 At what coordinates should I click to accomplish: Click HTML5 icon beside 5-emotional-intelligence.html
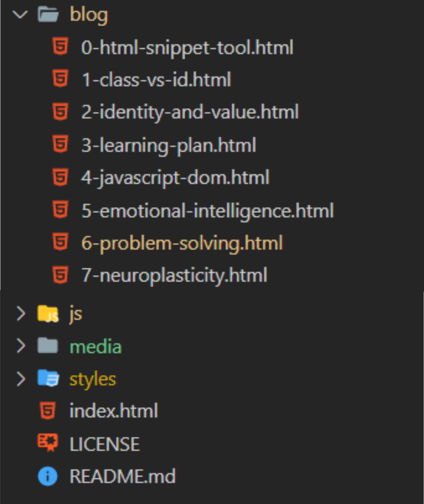coord(60,209)
